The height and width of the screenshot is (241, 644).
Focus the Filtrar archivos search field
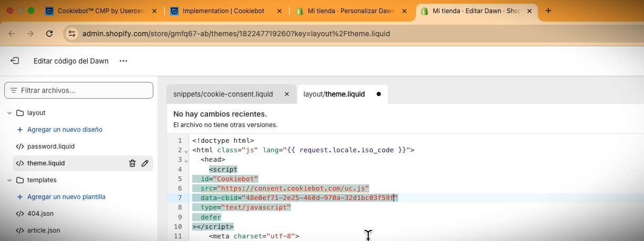[x=79, y=90]
